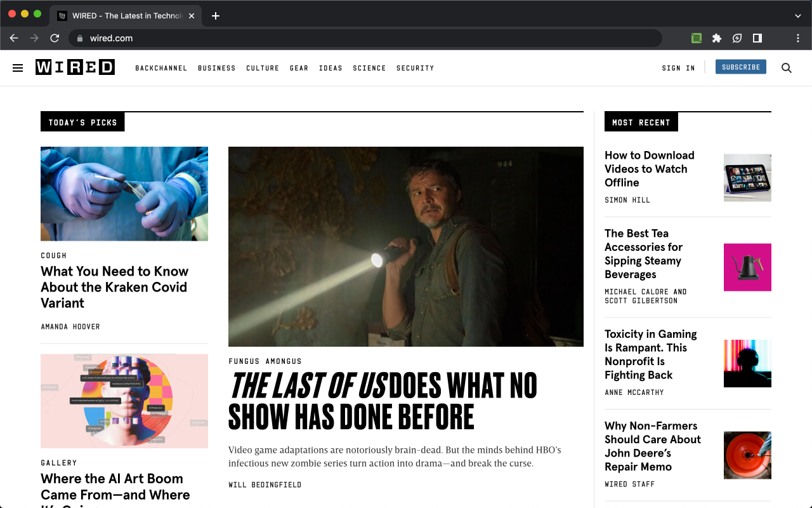Open Simon Hill's author page
This screenshot has height=508, width=812.
[627, 200]
